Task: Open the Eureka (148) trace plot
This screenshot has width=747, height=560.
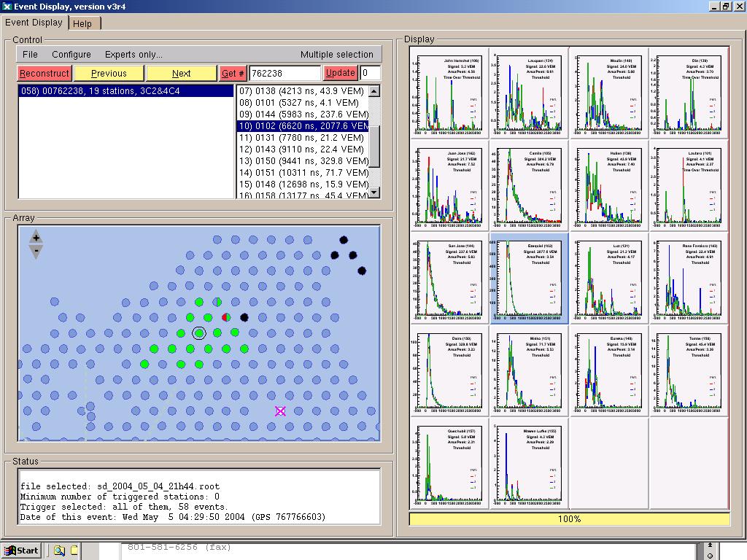Action: click(x=609, y=370)
